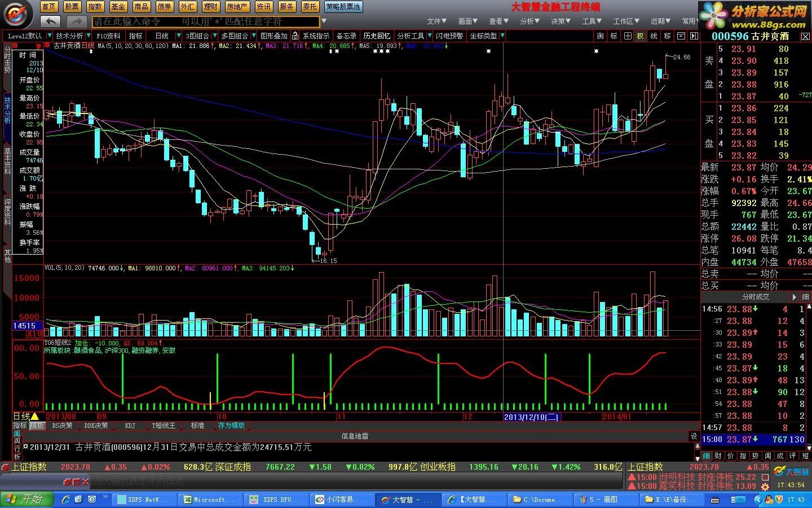Image resolution: width=812 pixels, height=508 pixels.
Task: Click the 移 move tool icon
Action: 668,36
